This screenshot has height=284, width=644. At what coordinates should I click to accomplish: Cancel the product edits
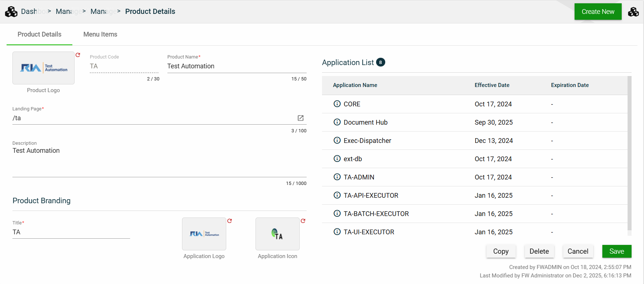[x=577, y=251]
